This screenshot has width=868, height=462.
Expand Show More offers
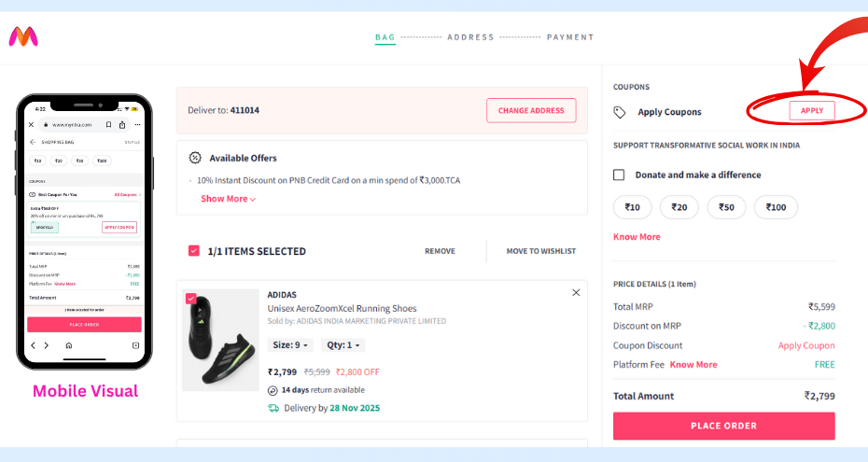(228, 199)
